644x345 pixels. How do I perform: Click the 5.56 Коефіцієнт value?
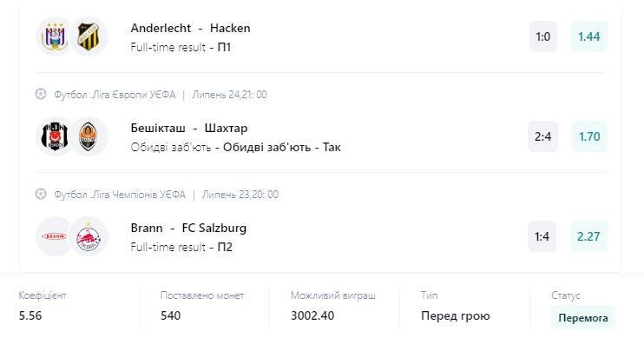pos(30,315)
